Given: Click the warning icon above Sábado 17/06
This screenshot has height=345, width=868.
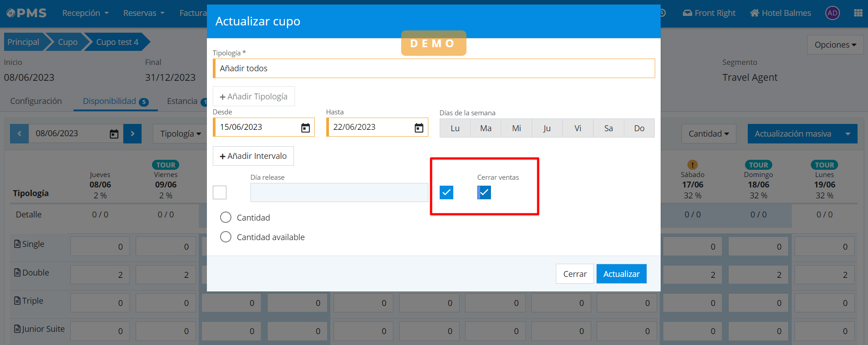Looking at the screenshot, I should point(692,165).
